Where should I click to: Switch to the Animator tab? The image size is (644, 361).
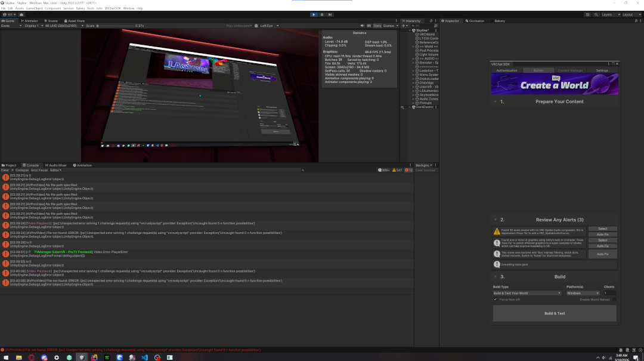tap(29, 20)
